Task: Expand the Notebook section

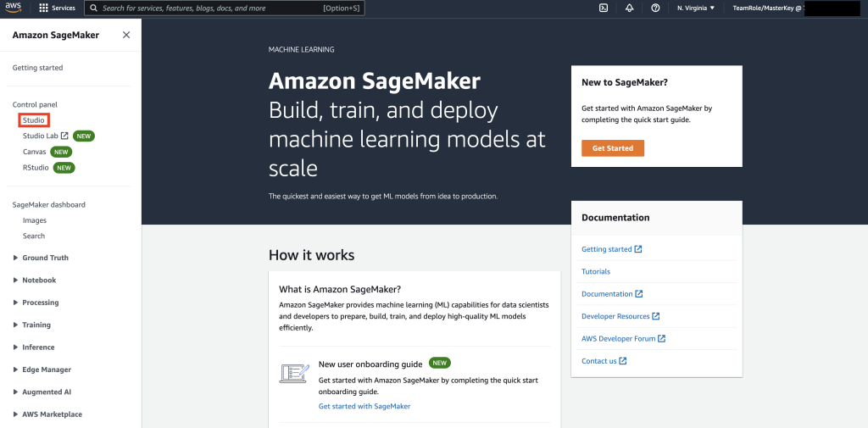Action: point(34,281)
